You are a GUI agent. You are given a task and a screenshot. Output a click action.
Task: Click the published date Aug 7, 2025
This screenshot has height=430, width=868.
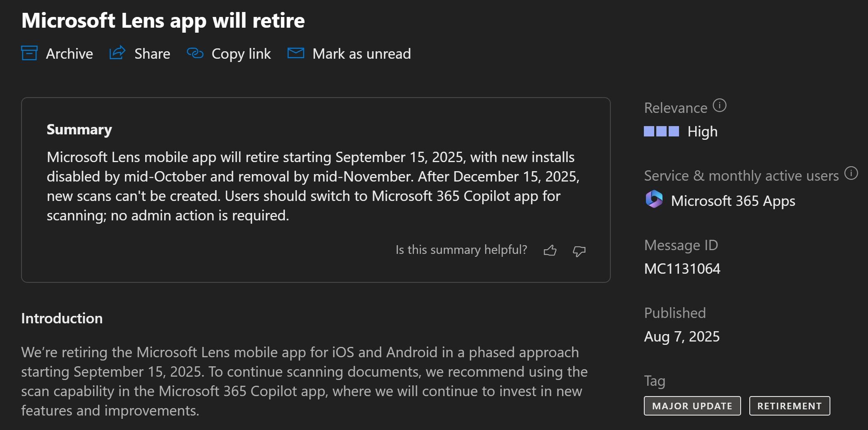[681, 337]
